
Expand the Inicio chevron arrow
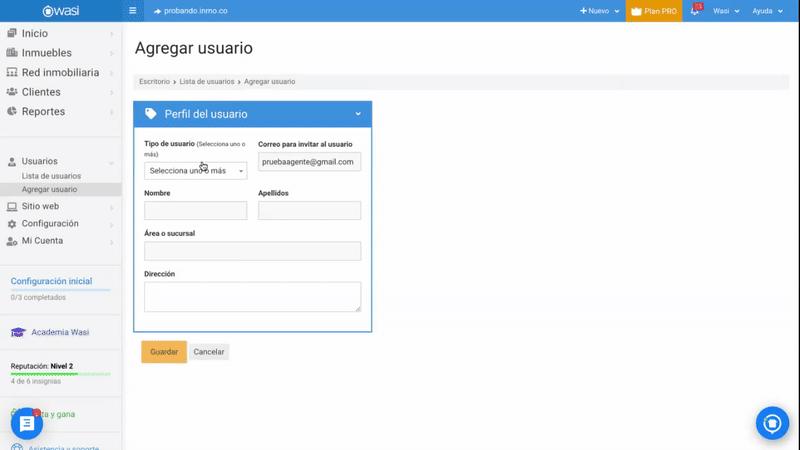pyautogui.click(x=111, y=34)
